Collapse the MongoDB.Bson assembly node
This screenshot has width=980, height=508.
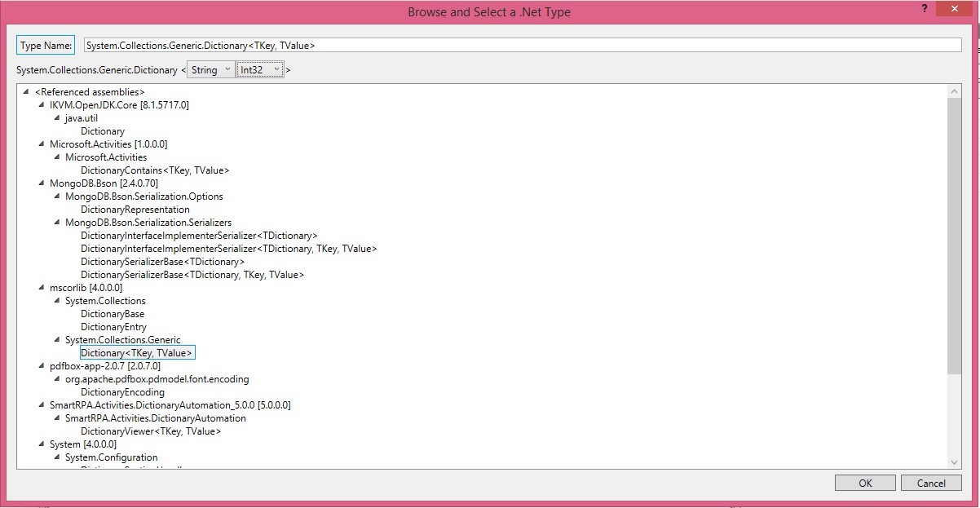tap(42, 183)
